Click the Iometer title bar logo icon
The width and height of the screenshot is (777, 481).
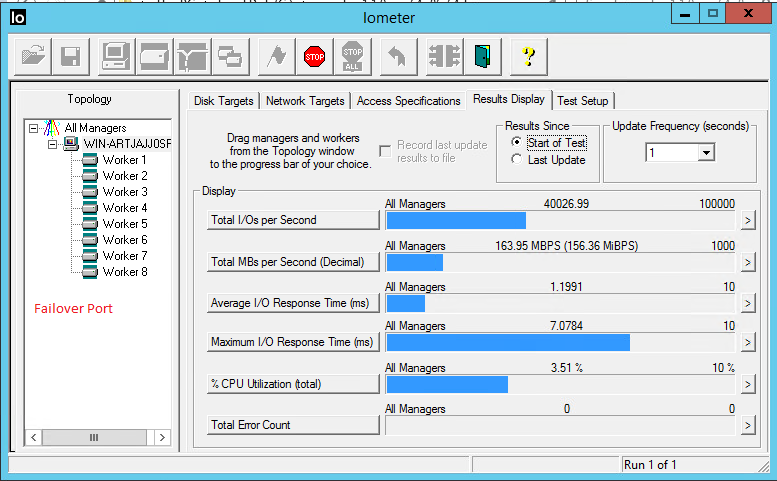pyautogui.click(x=18, y=18)
